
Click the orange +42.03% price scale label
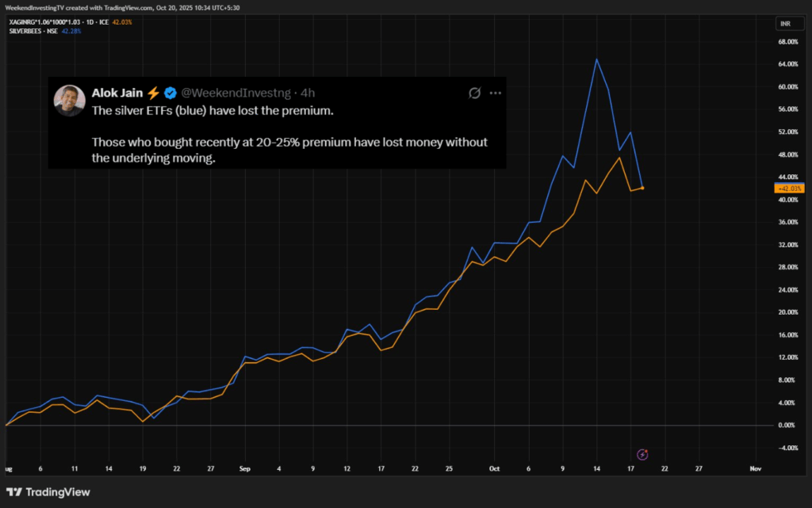point(790,189)
